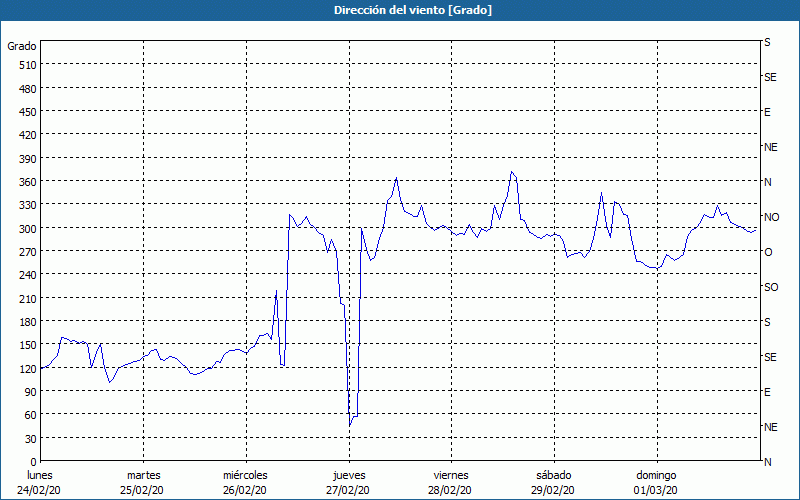Click the 180 value on left axis

pos(28,322)
